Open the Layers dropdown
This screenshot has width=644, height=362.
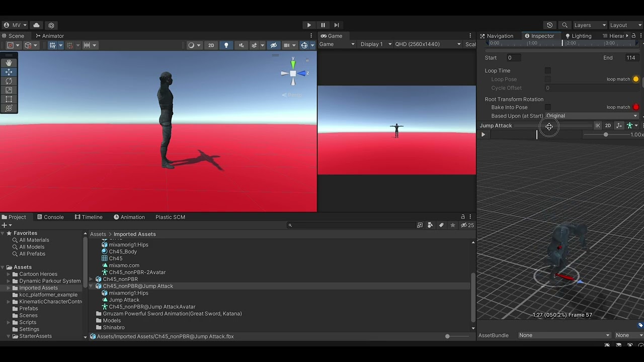click(x=590, y=25)
